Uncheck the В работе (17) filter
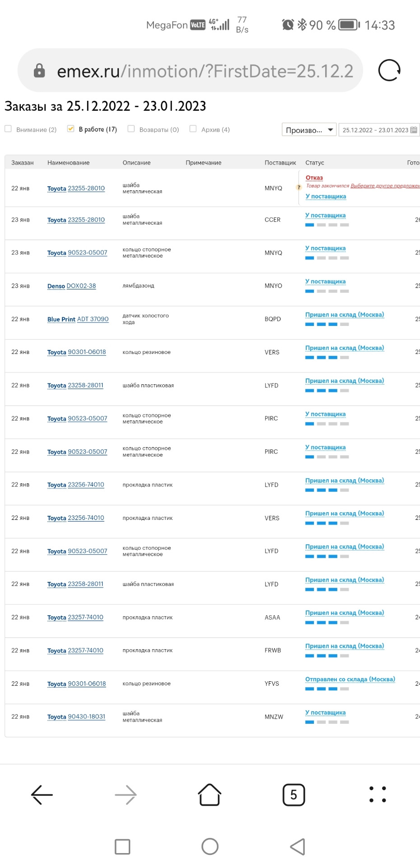Viewport: 420px width, 868px height. point(70,129)
